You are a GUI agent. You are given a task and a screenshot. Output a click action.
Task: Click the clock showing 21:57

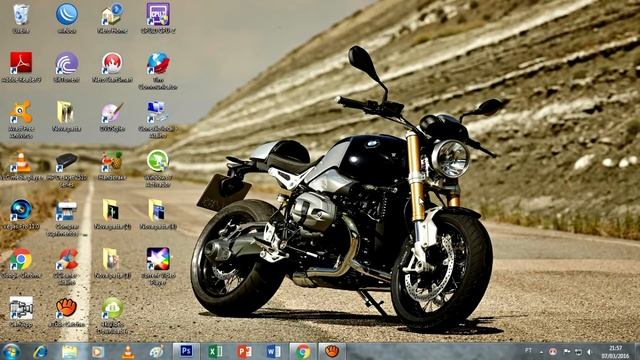pos(616,351)
